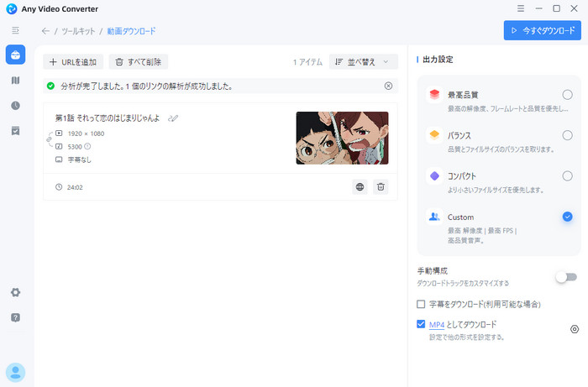Click the 1920 × 1080 resolution text
The height and width of the screenshot is (387, 588).
coord(86,133)
